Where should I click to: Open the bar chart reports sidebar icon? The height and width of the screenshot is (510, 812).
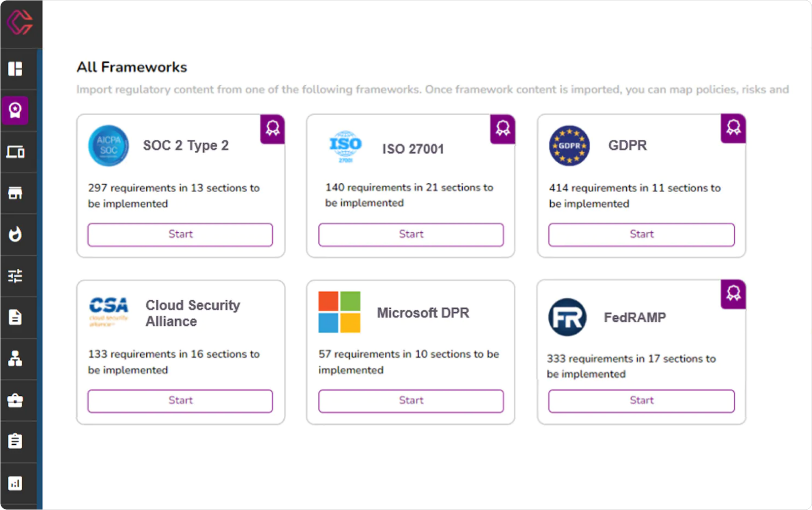(15, 483)
